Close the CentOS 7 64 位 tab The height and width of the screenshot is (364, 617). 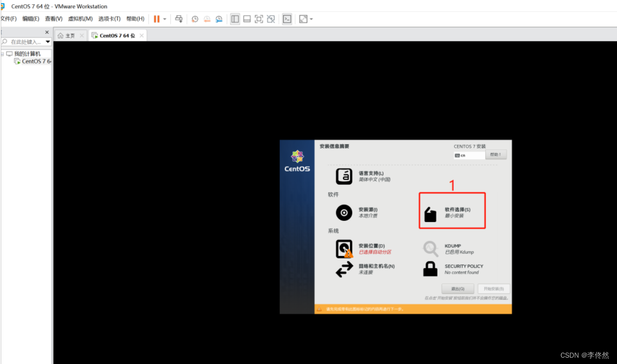(x=142, y=36)
